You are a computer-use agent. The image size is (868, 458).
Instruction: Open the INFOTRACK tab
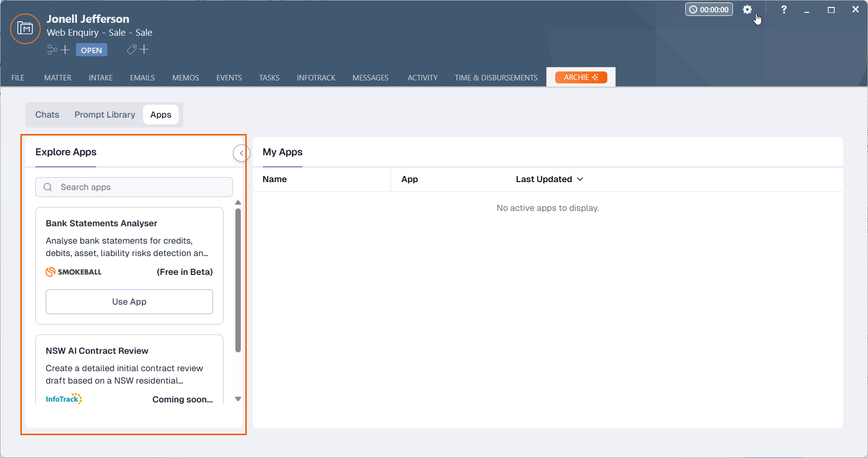coord(316,78)
